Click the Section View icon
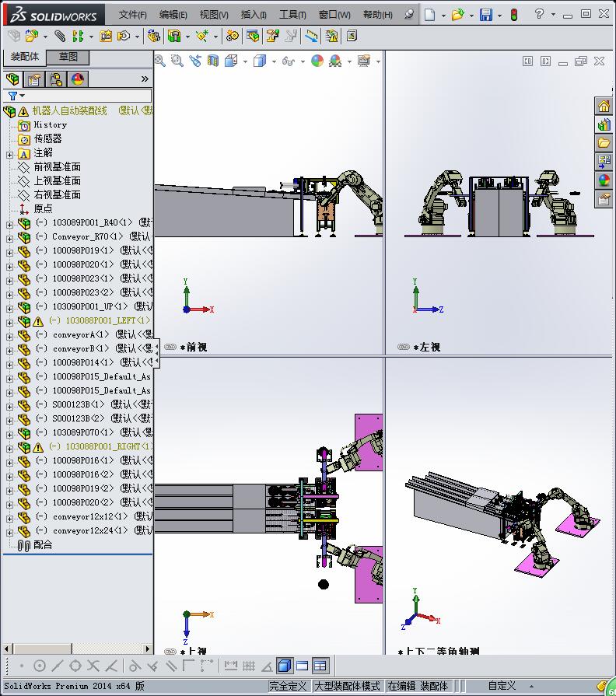This screenshot has height=696, width=616. point(213,61)
